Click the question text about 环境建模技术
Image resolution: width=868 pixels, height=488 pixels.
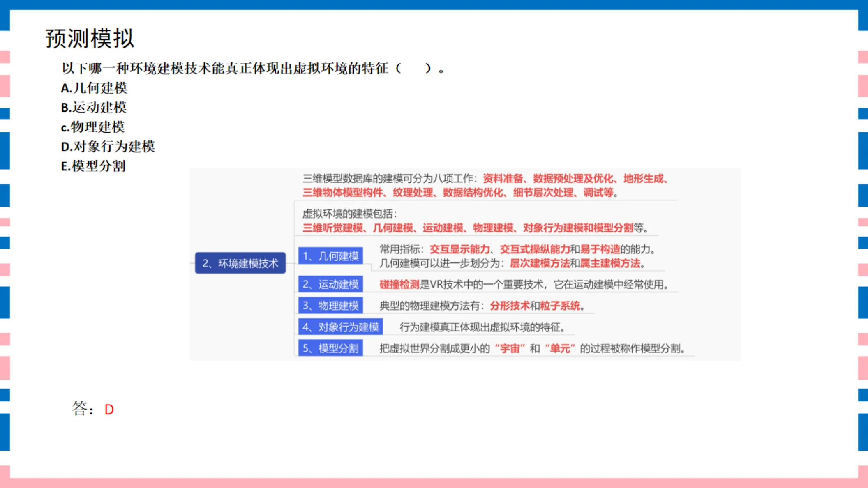[x=252, y=68]
